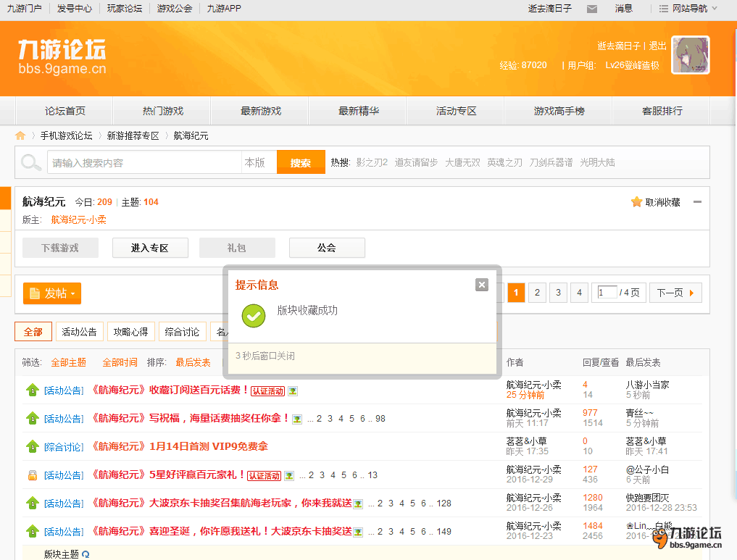Select the 热门游戏 nav tab

(162, 111)
